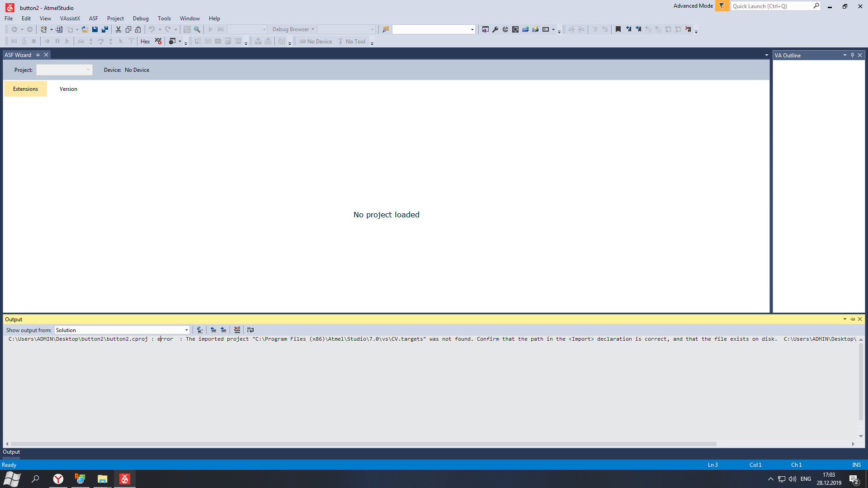
Task: Click the Copy icon
Action: click(128, 29)
